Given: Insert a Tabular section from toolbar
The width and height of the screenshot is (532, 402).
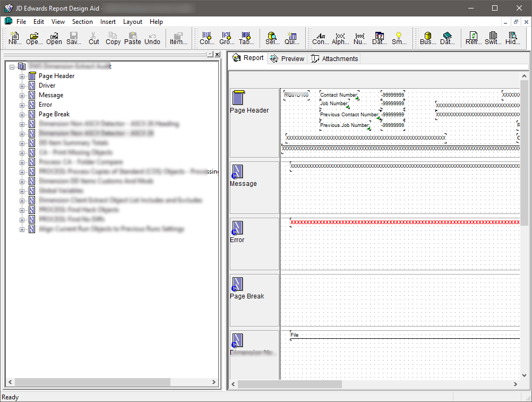Looking at the screenshot, I should [246, 38].
